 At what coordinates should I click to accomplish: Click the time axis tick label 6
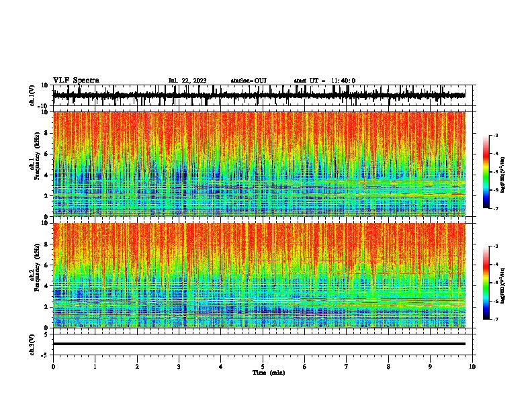click(x=305, y=367)
